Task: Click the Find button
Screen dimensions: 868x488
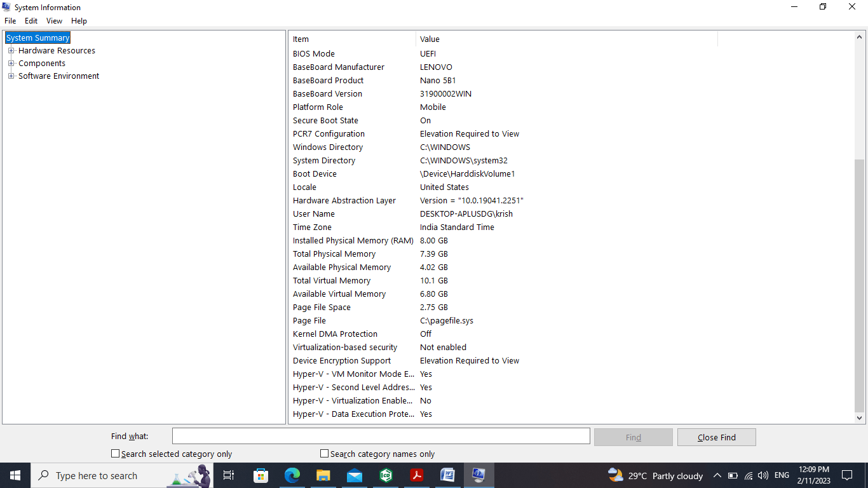Action: (x=633, y=437)
